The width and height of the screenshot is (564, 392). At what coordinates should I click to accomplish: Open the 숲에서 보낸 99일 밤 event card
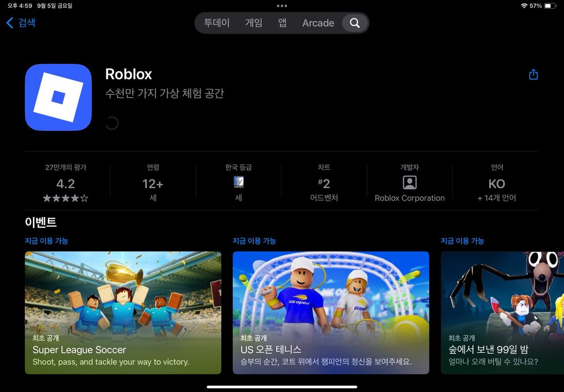click(502, 312)
